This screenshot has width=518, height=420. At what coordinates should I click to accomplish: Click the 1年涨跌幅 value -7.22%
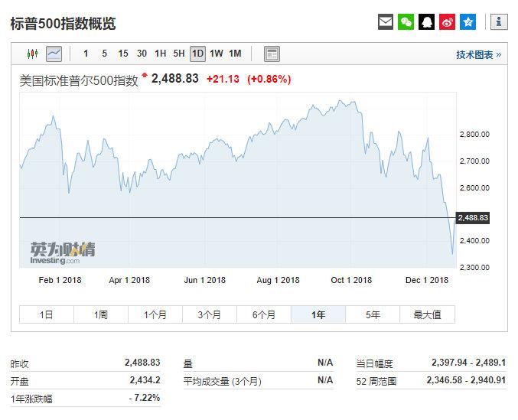[145, 398]
